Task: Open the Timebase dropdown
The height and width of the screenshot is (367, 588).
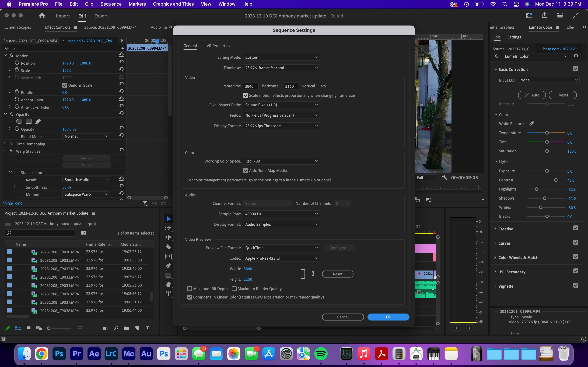Action: pyautogui.click(x=281, y=68)
